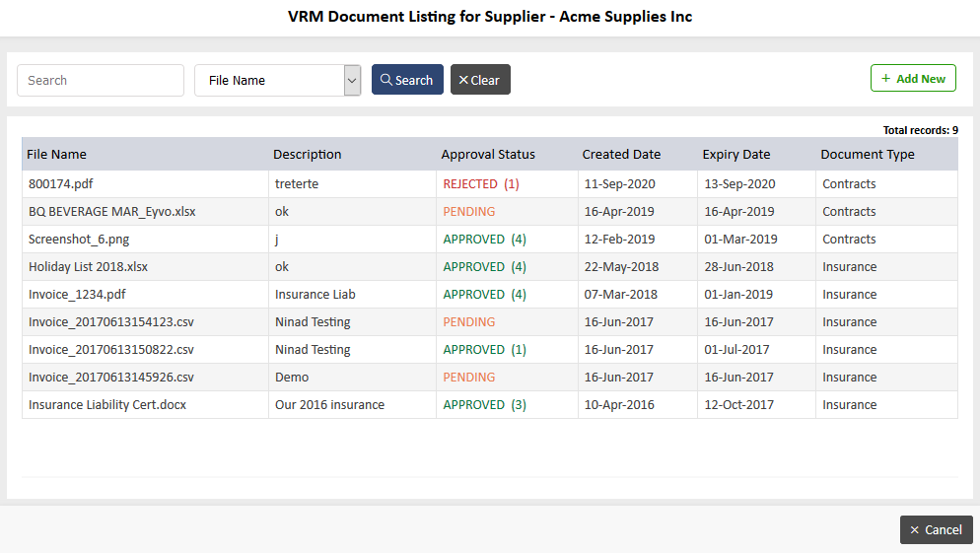Screen dimensions: 980x553
Task: Click the dropdown arrow beside File Name
Action: click(x=352, y=80)
